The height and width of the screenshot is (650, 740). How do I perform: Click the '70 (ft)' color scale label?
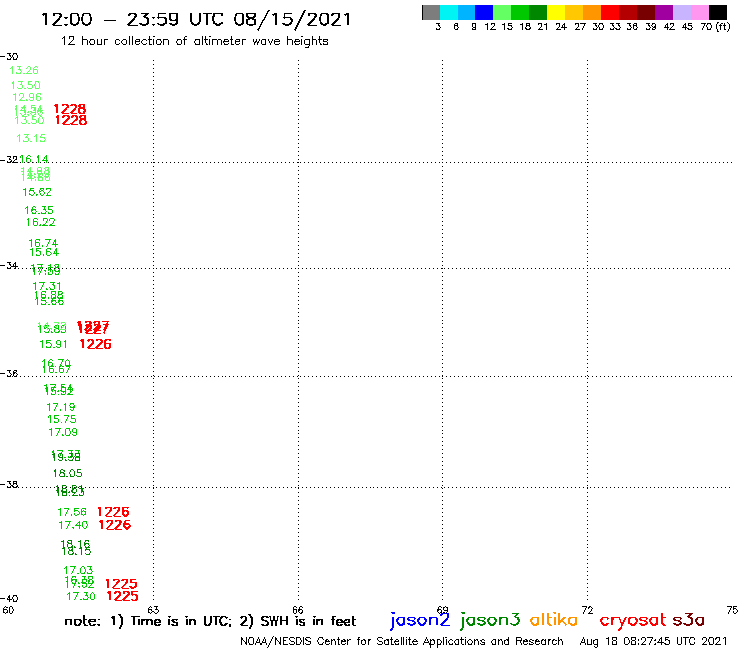715,27
